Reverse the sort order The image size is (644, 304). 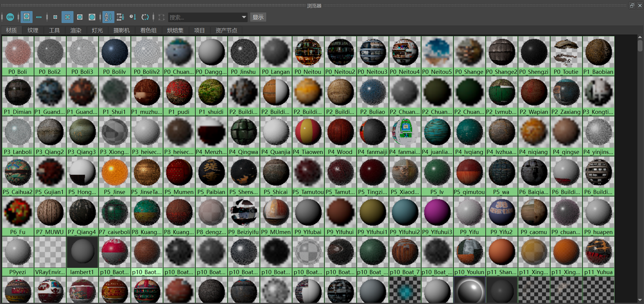pyautogui.click(x=145, y=17)
